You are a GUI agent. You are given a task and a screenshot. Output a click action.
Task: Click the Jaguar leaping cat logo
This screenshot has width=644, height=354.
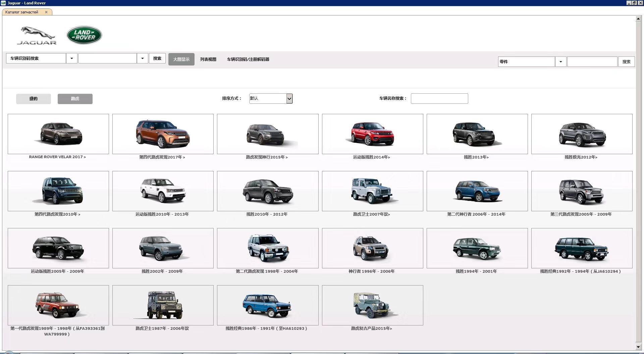pos(37,36)
